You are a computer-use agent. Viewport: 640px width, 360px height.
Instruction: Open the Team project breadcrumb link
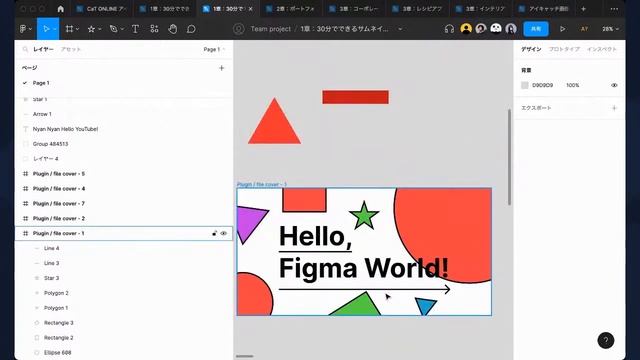[271, 29]
